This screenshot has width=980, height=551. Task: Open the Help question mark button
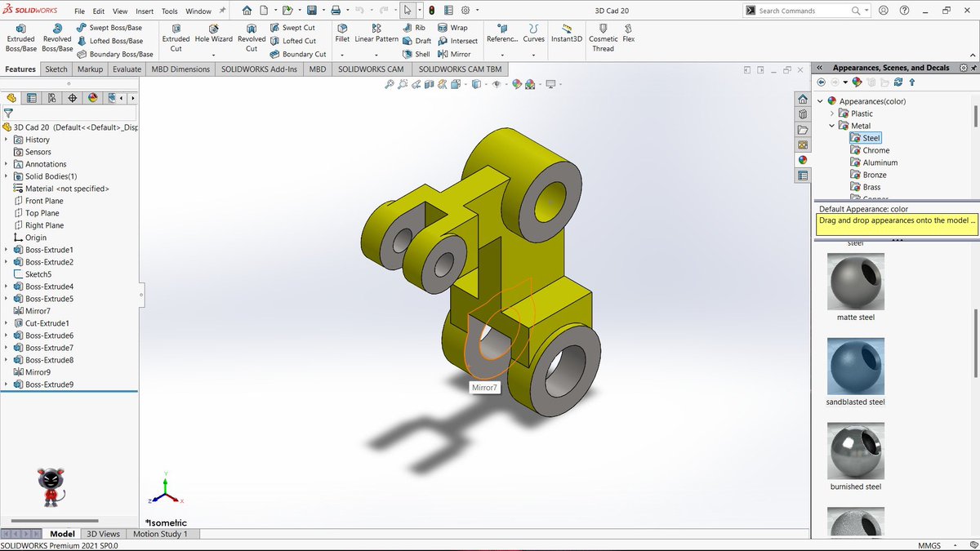[x=903, y=10]
